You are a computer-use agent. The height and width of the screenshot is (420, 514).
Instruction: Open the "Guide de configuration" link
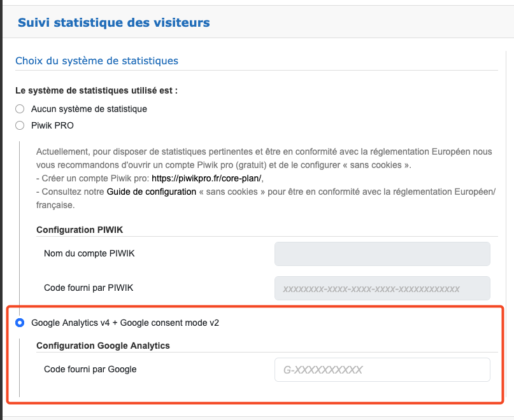click(152, 192)
